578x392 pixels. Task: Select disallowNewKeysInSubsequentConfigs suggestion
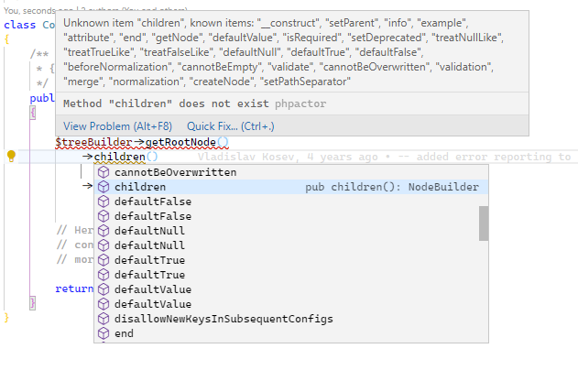(291, 319)
